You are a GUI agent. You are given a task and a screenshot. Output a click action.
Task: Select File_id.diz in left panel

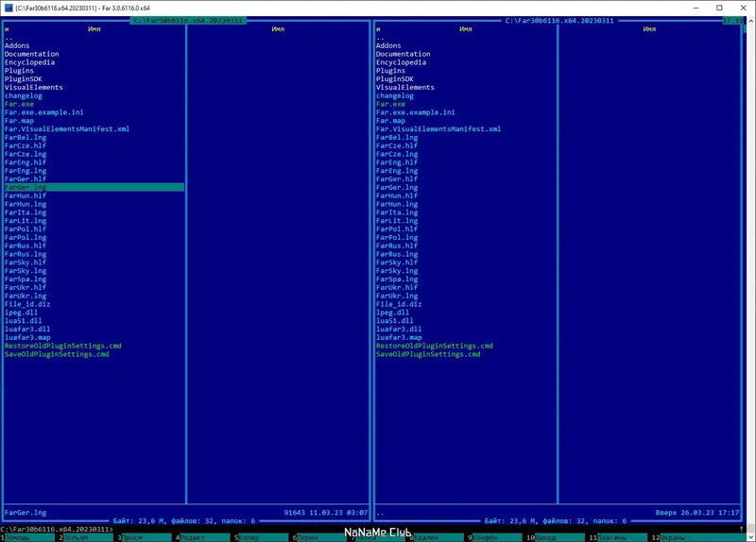(27, 304)
